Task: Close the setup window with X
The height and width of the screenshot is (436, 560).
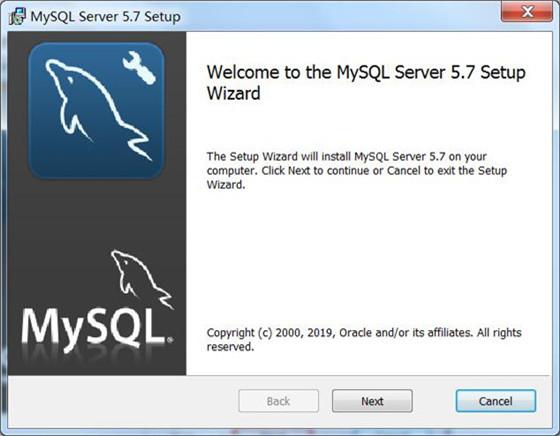Action: point(527,12)
